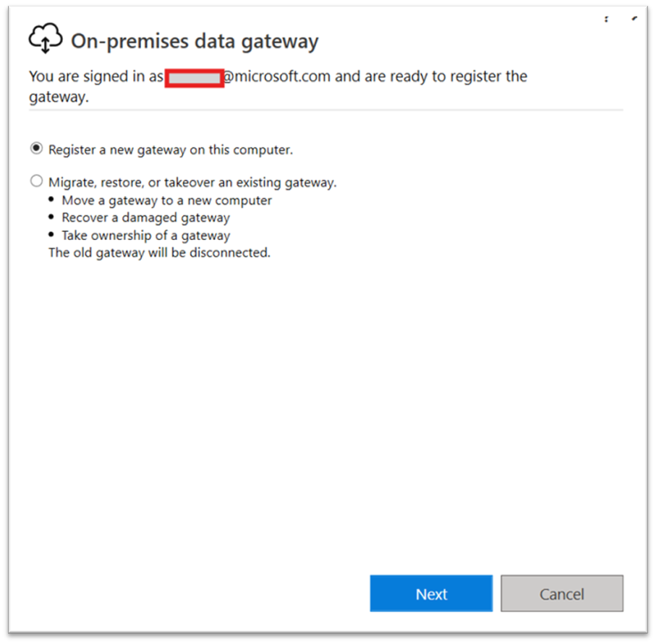
Task: Select the 'Register a new gateway' radio button
Action: click(x=36, y=148)
